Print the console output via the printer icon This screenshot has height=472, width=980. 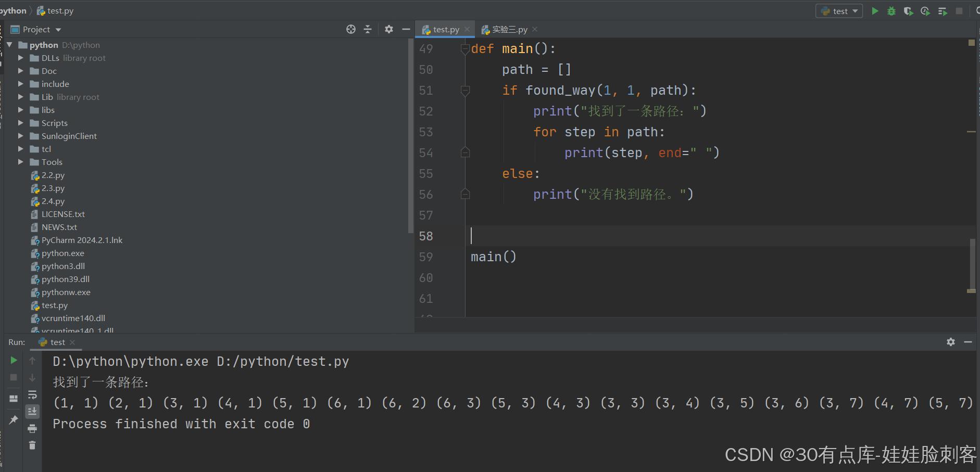point(32,428)
